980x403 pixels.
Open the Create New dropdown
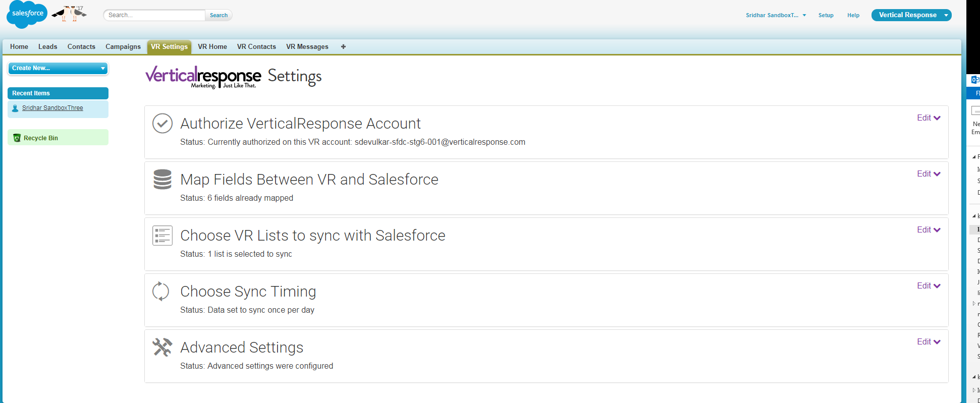click(58, 68)
